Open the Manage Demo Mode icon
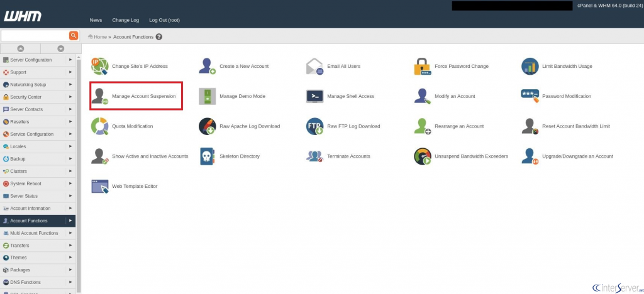The image size is (644, 294). [x=207, y=96]
